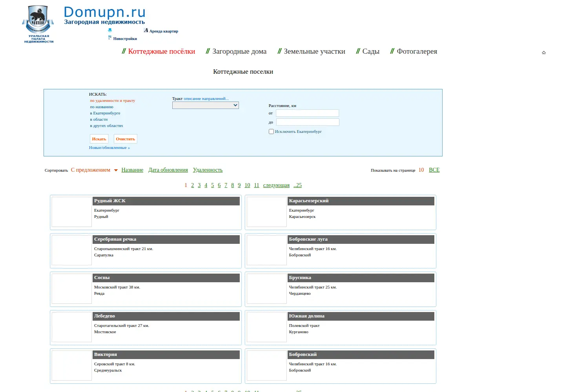The image size is (565, 392).
Task: Click следующая in top pagination
Action: [x=276, y=185]
